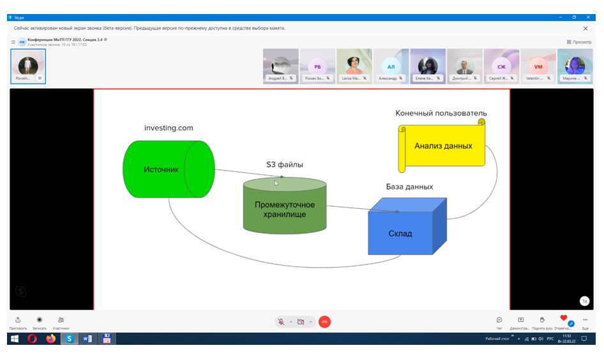Image resolution: width=604 pixels, height=364 pixels.
Task: Expand microphone options chevron
Action: click(291, 322)
